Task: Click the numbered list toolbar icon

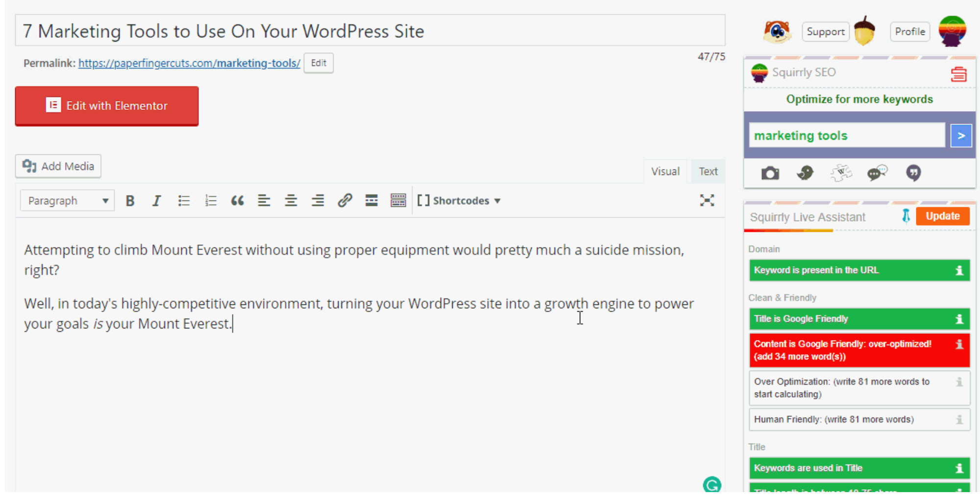Action: pyautogui.click(x=210, y=200)
